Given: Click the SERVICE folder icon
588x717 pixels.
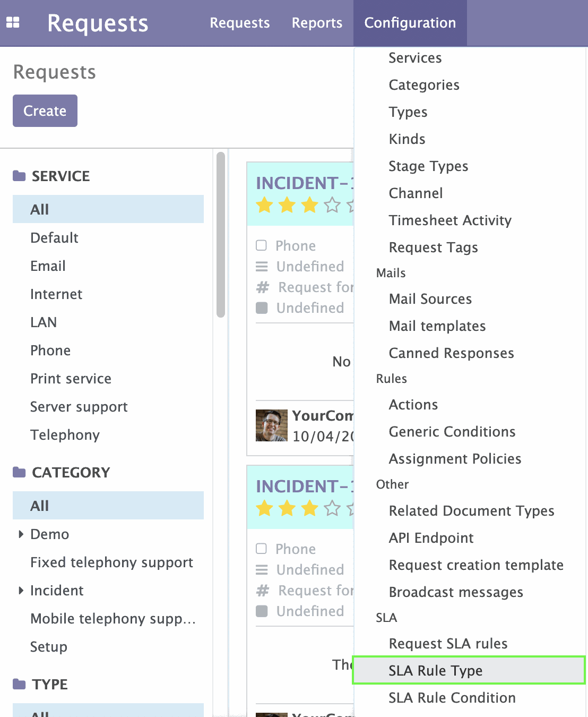Looking at the screenshot, I should coord(19,176).
